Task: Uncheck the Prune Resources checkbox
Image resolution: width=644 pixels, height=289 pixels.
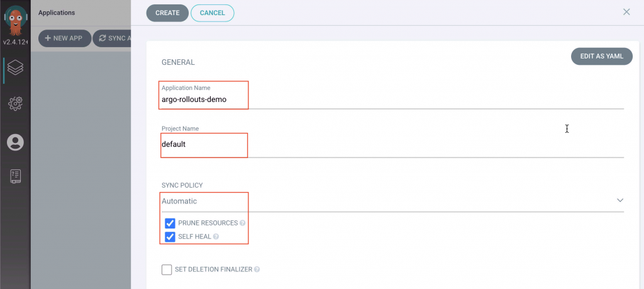Action: (169, 224)
